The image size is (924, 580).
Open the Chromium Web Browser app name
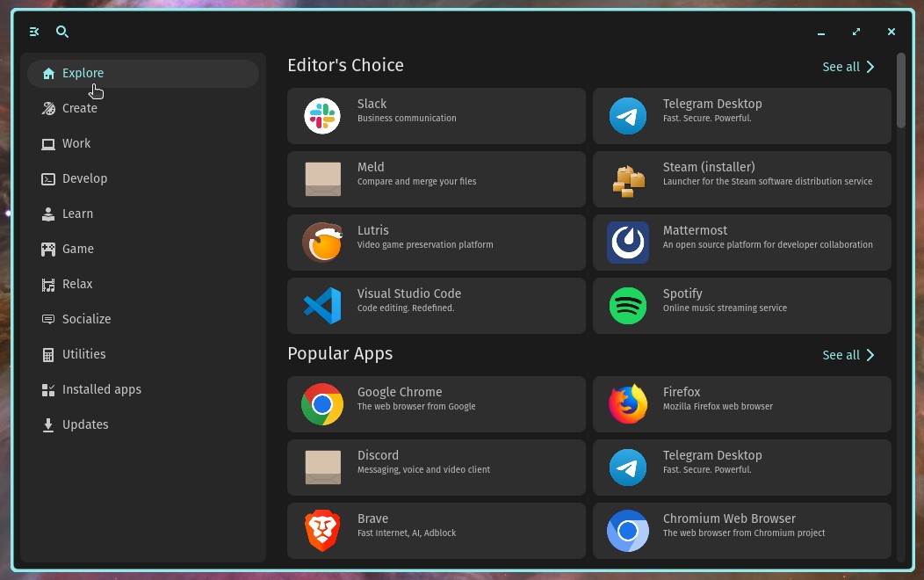click(x=730, y=518)
